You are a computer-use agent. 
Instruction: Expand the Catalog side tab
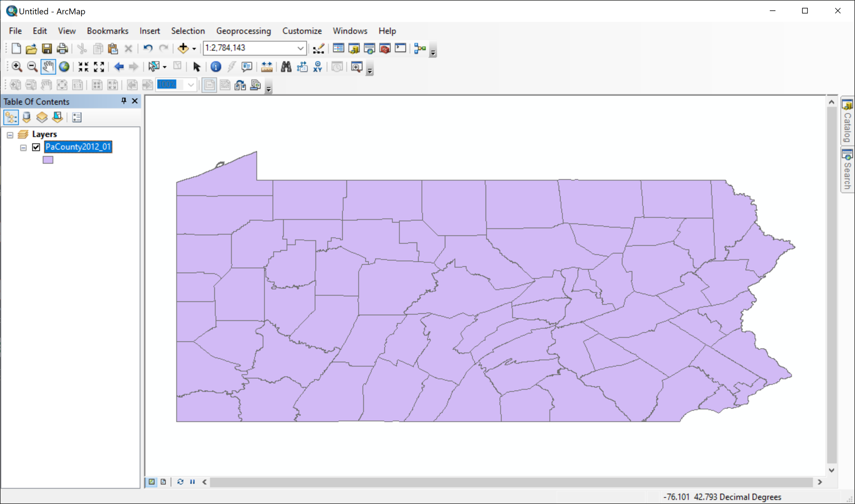(x=847, y=122)
